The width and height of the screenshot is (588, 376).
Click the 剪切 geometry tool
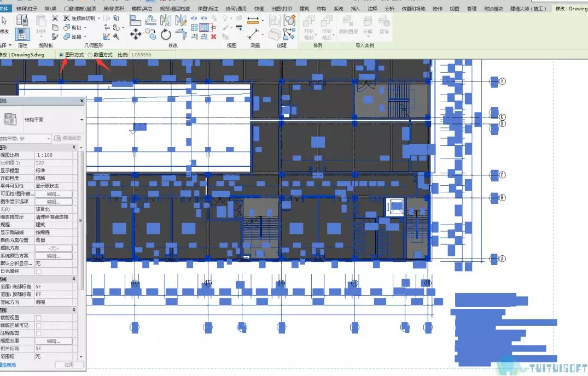point(73,27)
